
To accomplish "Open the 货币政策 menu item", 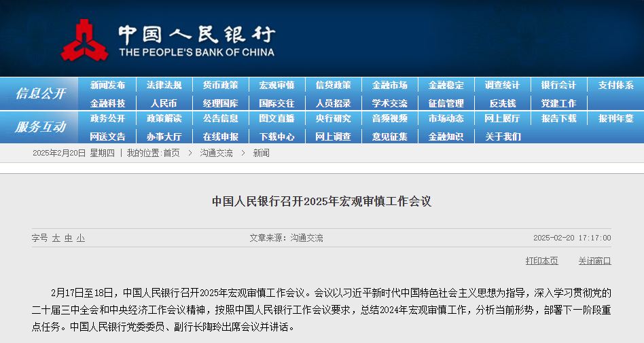I will coord(221,85).
